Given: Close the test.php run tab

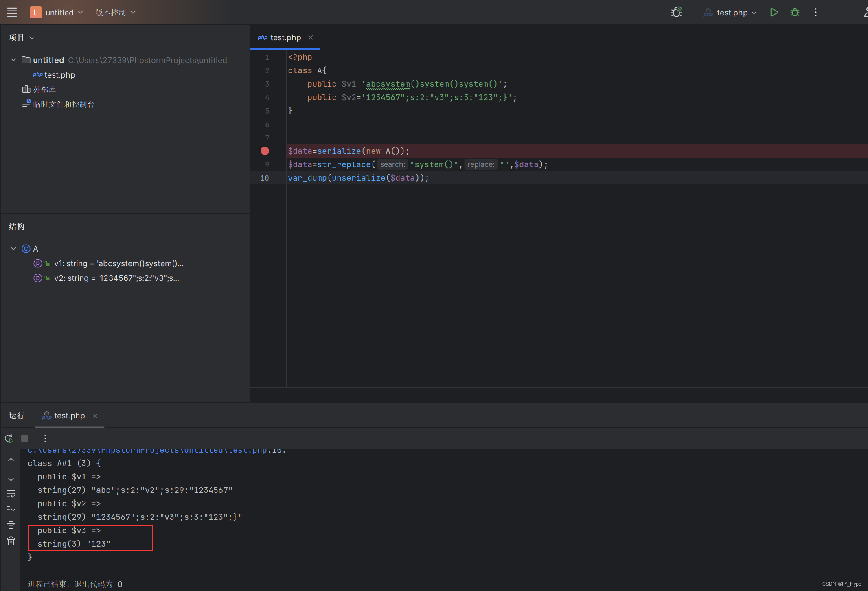Looking at the screenshot, I should coord(95,416).
